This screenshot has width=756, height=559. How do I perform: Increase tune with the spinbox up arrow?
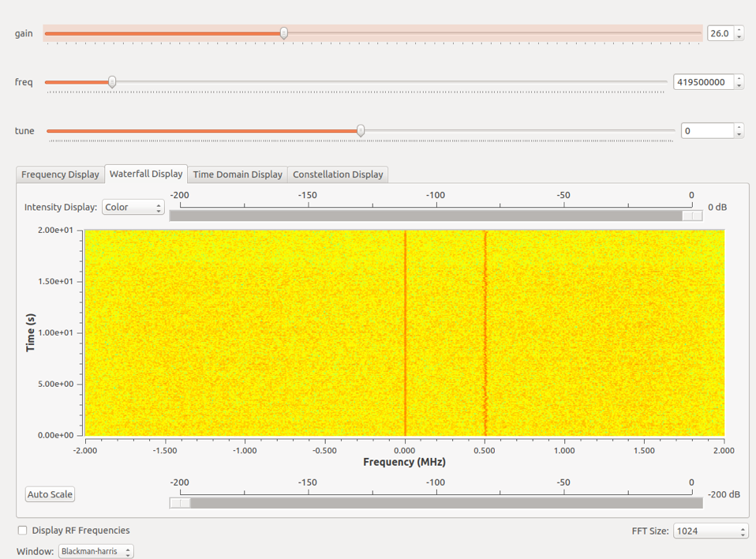[739, 127]
